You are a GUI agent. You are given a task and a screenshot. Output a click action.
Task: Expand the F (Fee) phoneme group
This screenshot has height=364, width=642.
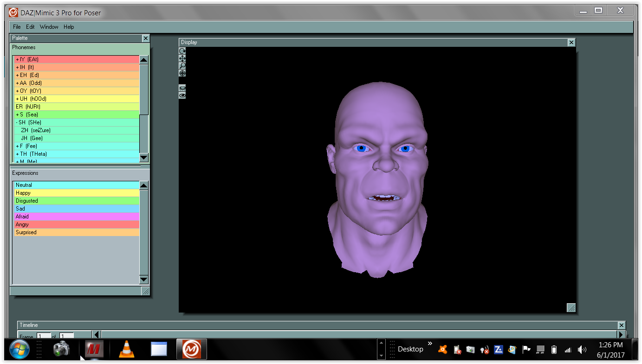(x=17, y=146)
